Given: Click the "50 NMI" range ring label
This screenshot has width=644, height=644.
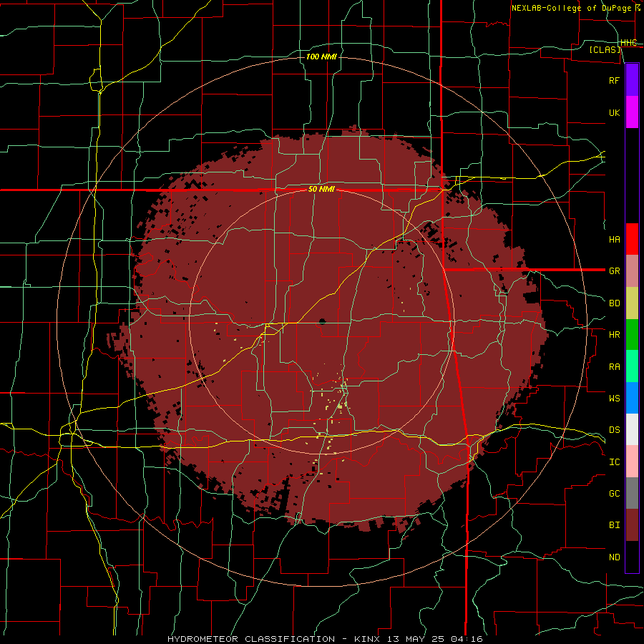Looking at the screenshot, I should (x=321, y=190).
